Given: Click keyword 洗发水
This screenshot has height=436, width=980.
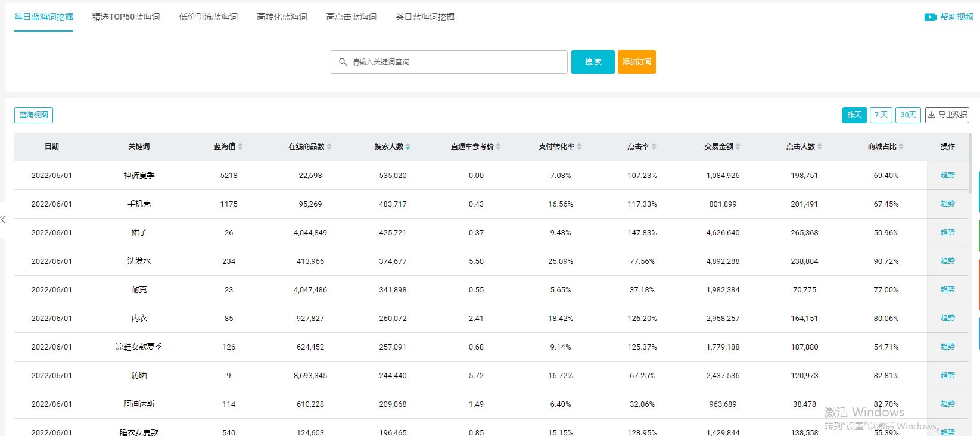Looking at the screenshot, I should (139, 261).
